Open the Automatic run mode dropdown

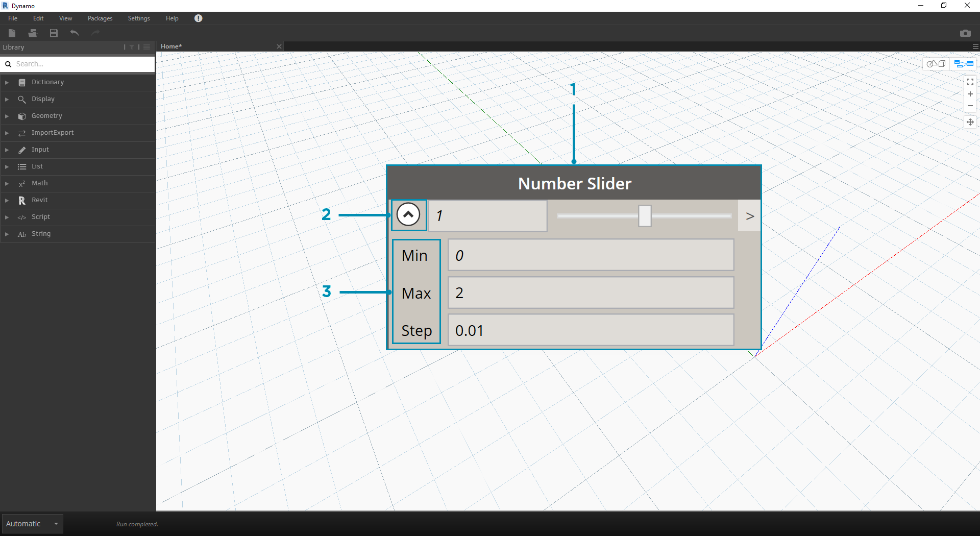coord(32,524)
